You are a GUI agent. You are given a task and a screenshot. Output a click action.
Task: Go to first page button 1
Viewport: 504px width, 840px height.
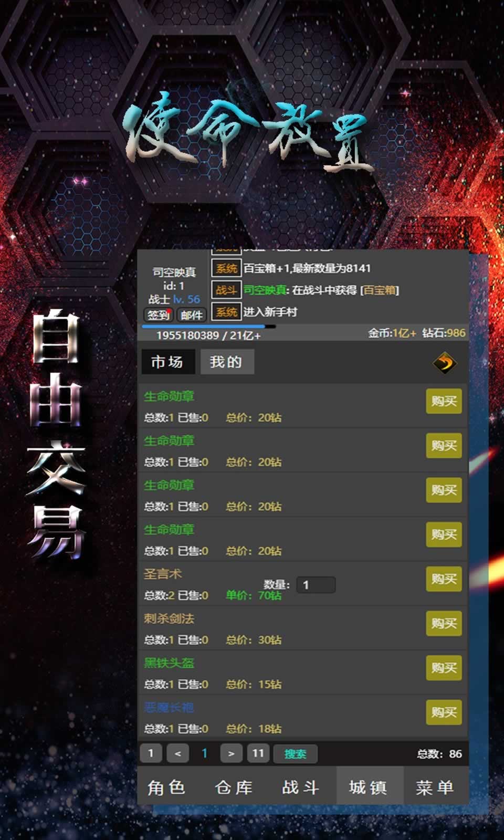tap(151, 753)
